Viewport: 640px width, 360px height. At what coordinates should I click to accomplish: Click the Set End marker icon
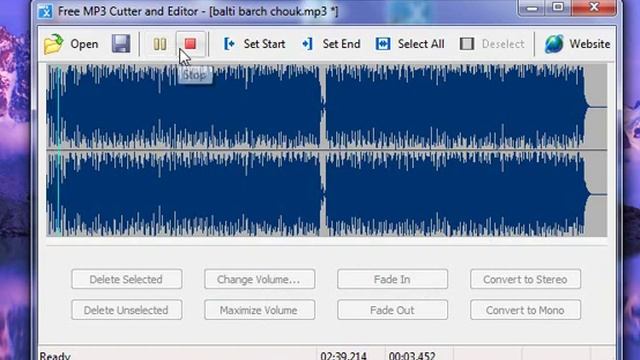click(x=307, y=44)
